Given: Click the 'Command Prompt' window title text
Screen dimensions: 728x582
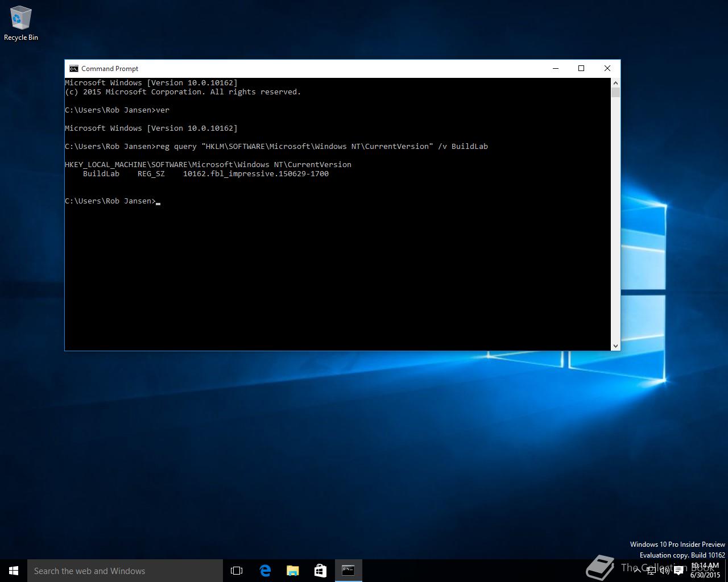Looking at the screenshot, I should pyautogui.click(x=110, y=68).
